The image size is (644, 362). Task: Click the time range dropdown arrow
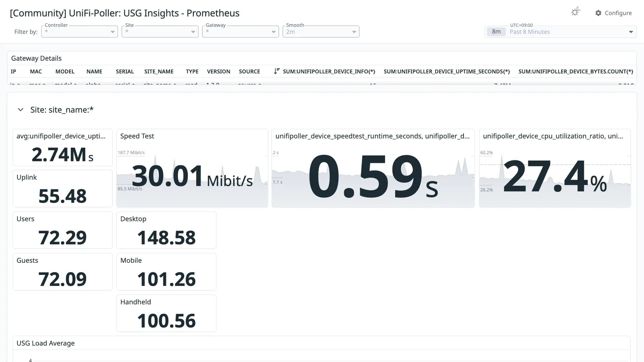[x=631, y=32]
